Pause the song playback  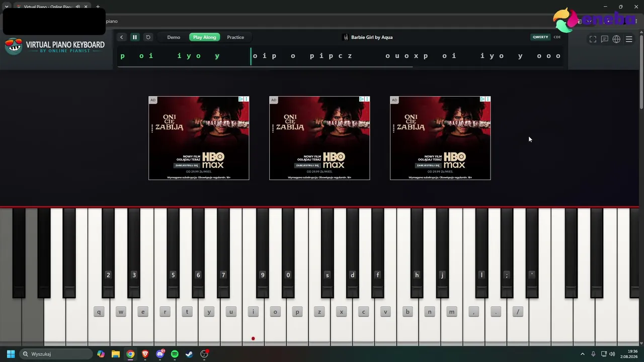tap(135, 37)
